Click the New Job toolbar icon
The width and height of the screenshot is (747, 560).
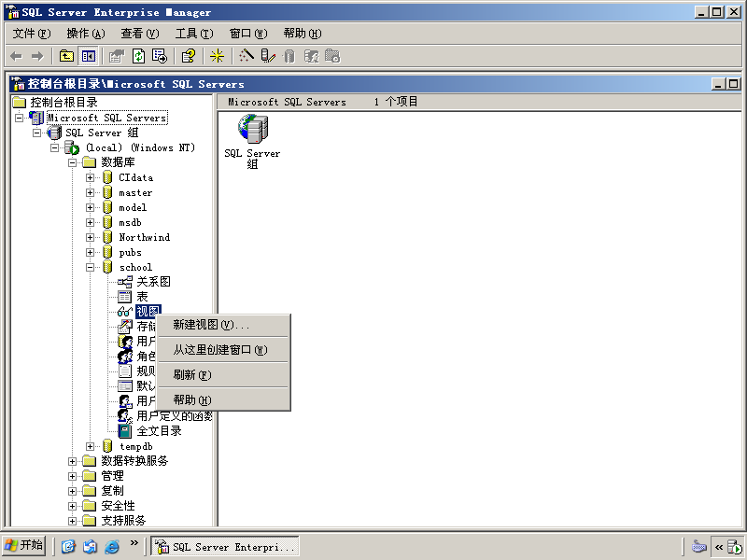[332, 56]
